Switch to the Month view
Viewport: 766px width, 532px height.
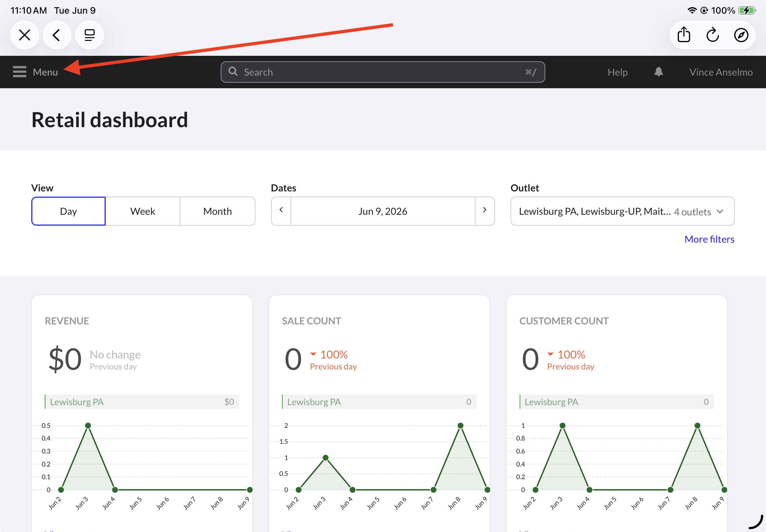tap(217, 211)
